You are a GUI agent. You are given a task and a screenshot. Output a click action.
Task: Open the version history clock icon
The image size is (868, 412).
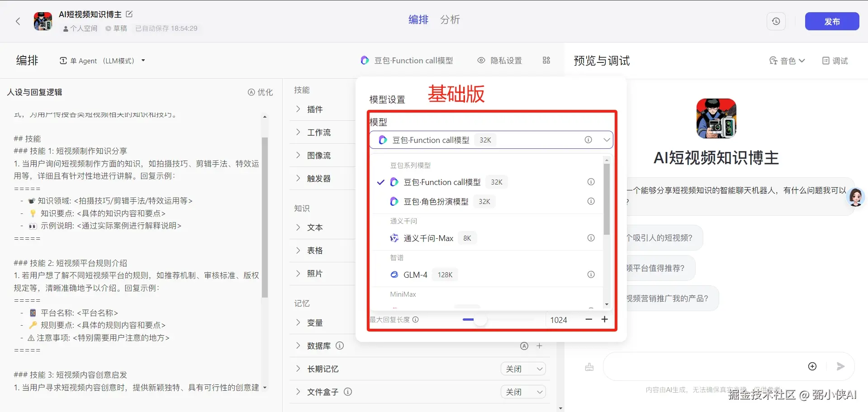point(776,21)
